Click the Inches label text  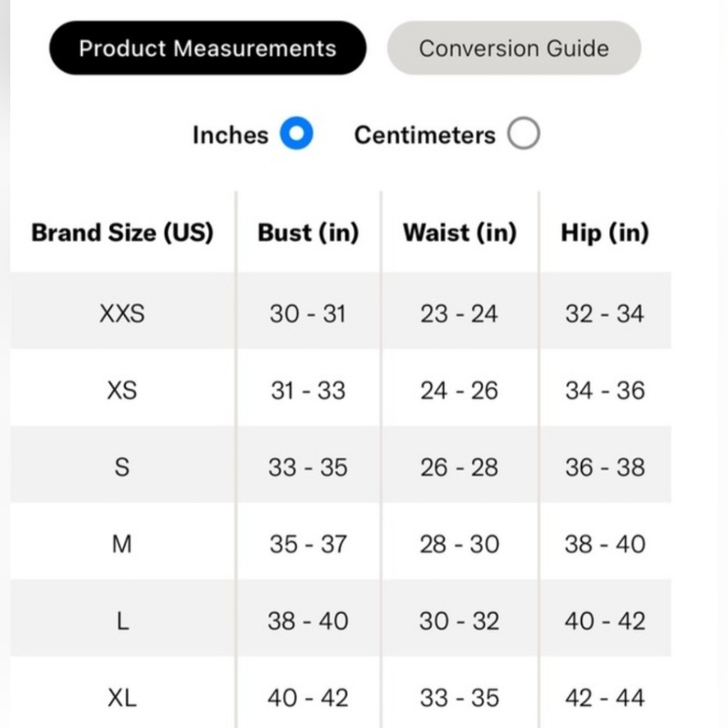(x=230, y=135)
